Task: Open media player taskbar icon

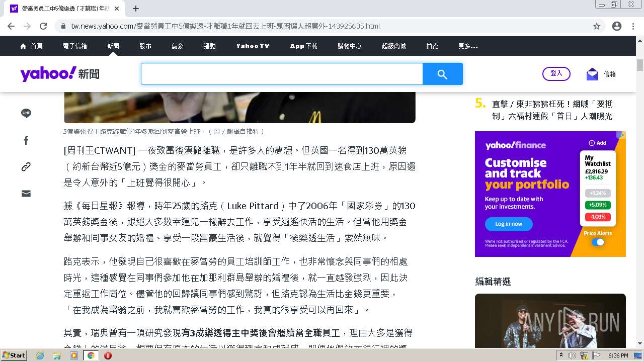Action: [74, 355]
